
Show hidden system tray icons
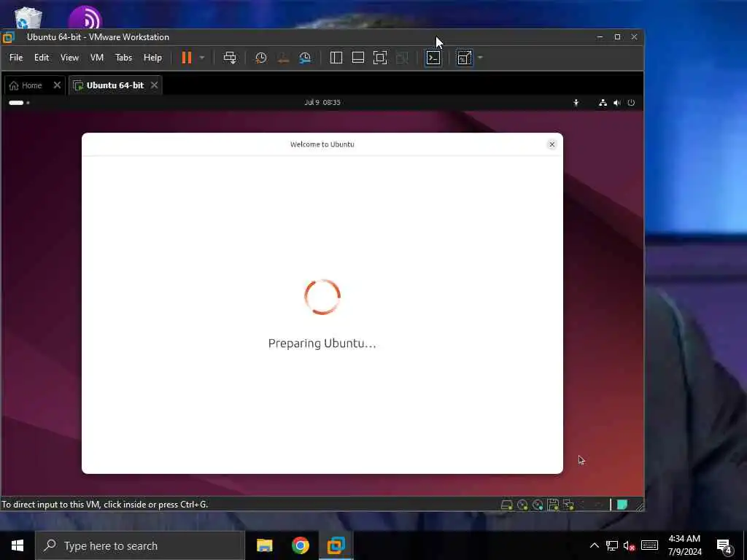pyautogui.click(x=594, y=545)
